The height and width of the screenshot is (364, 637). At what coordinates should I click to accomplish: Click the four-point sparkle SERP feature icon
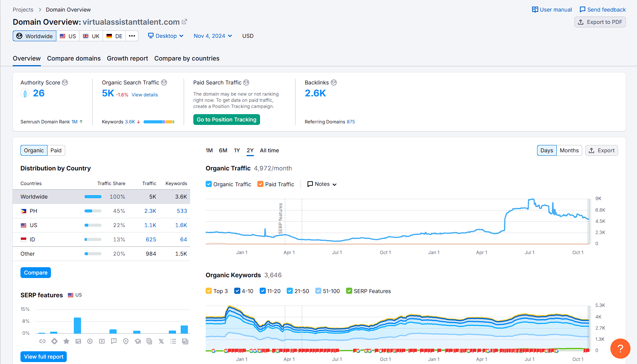54,341
